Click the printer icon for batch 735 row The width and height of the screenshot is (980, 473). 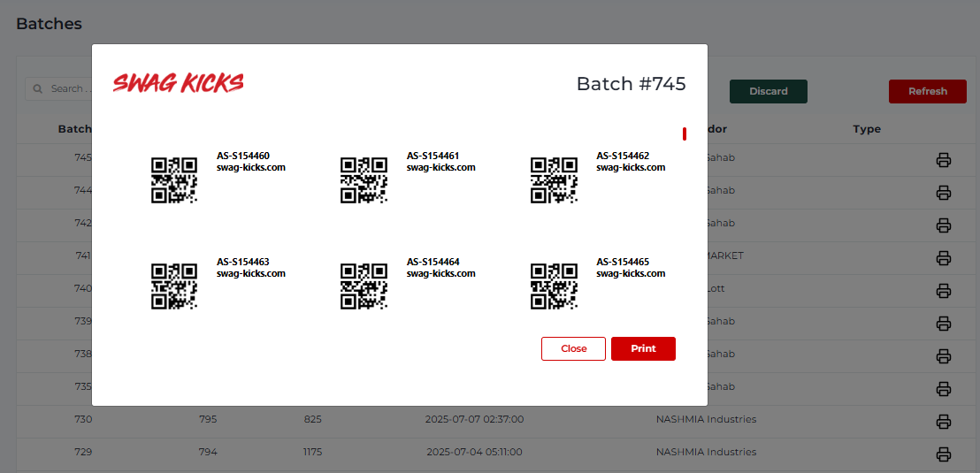coord(943,389)
